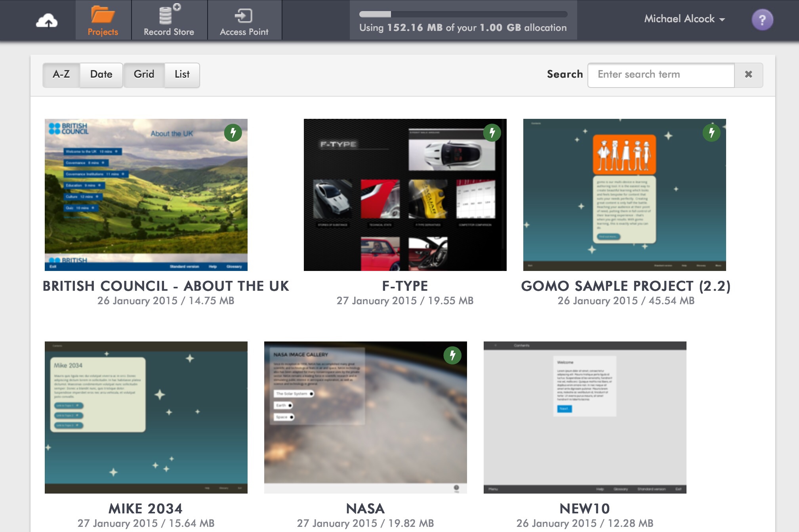
Task: Open the Record Store tab
Action: [x=169, y=20]
